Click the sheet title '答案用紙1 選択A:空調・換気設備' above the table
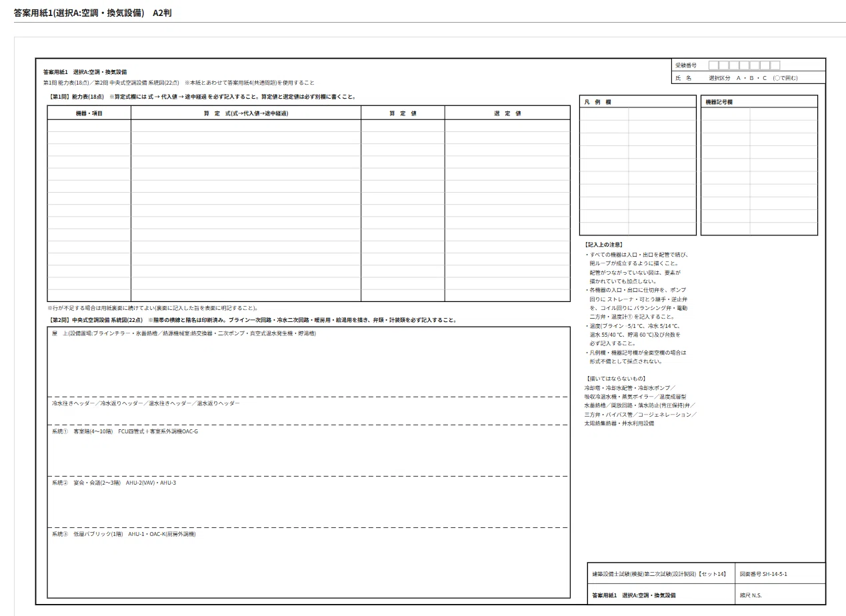Image resolution: width=846 pixels, height=616 pixels. pos(85,72)
